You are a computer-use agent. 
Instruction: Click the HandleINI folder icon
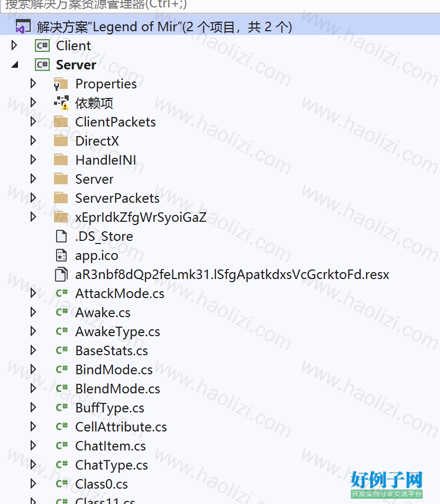61,159
